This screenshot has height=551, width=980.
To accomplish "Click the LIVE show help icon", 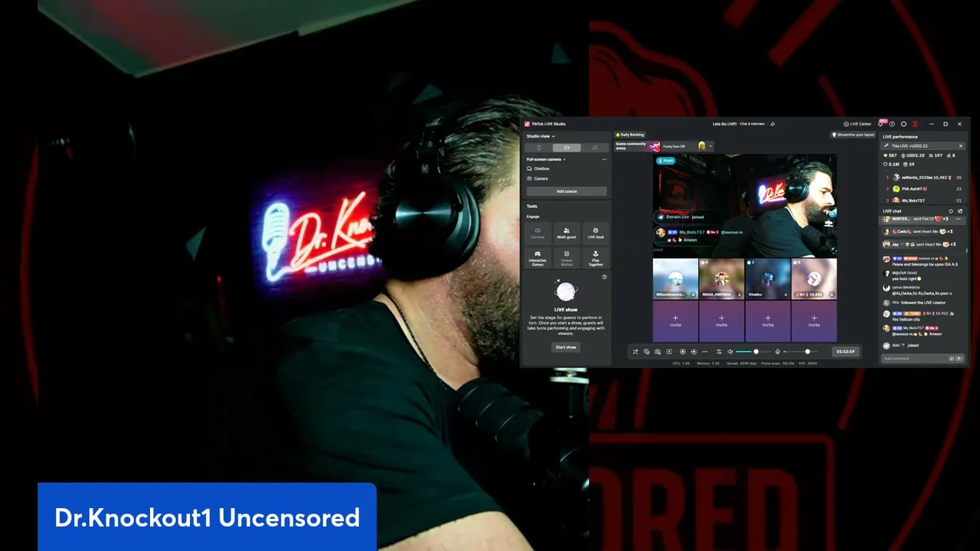I will 604,277.
